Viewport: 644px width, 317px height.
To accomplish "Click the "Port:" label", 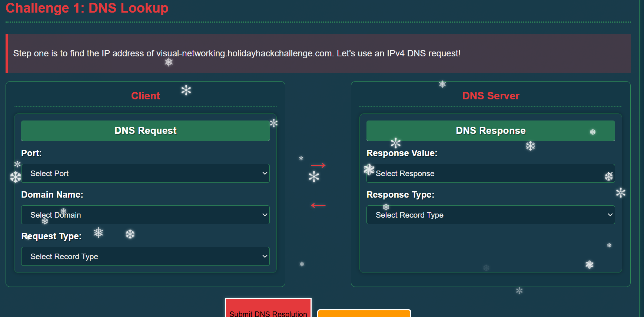I will pos(31,153).
